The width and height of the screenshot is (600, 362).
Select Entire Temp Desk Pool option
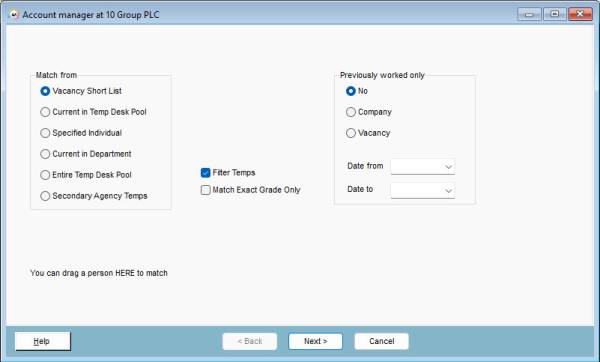pyautogui.click(x=45, y=175)
